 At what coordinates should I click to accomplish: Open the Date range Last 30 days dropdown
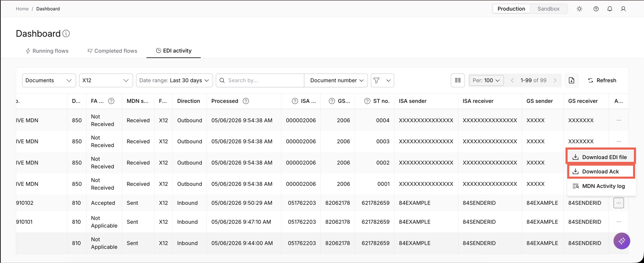[174, 81]
